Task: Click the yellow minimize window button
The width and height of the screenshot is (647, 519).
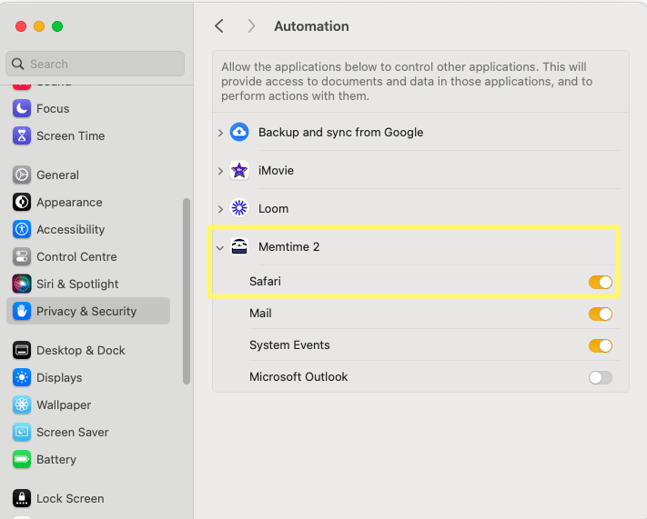Action: tap(39, 26)
